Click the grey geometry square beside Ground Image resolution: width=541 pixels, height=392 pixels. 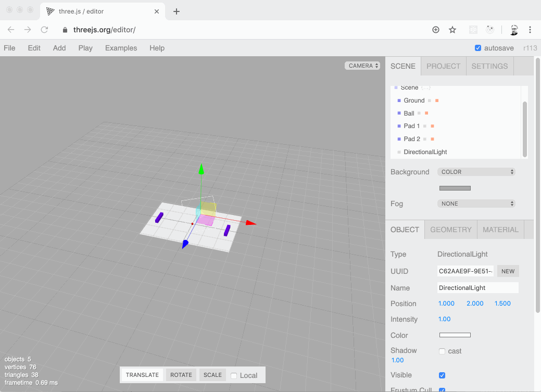point(429,100)
